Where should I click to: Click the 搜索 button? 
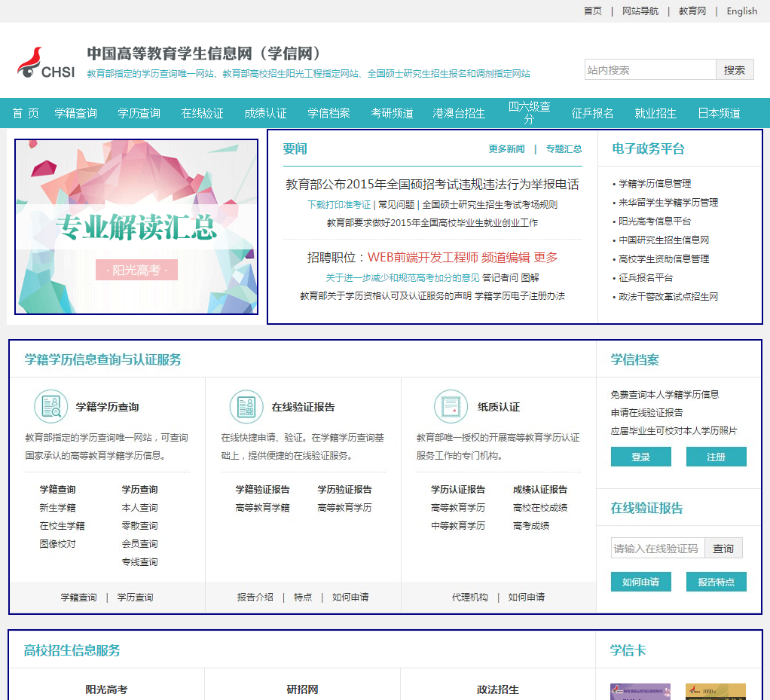(x=735, y=70)
